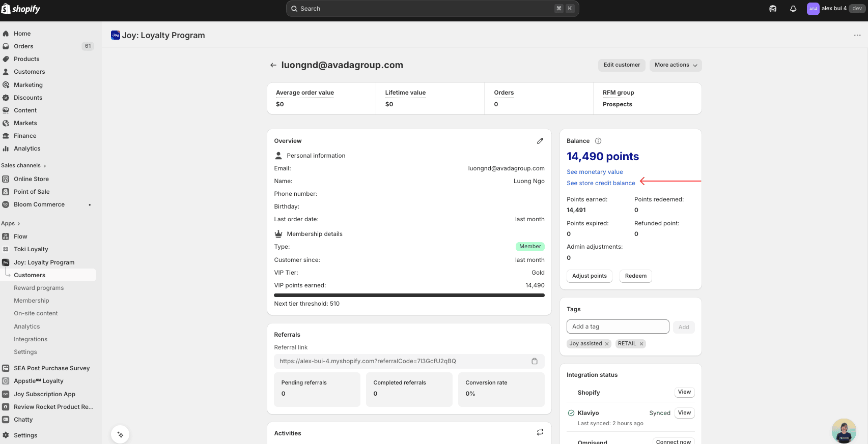Expand the Sales channels section
This screenshot has width=868, height=444.
coord(23,165)
